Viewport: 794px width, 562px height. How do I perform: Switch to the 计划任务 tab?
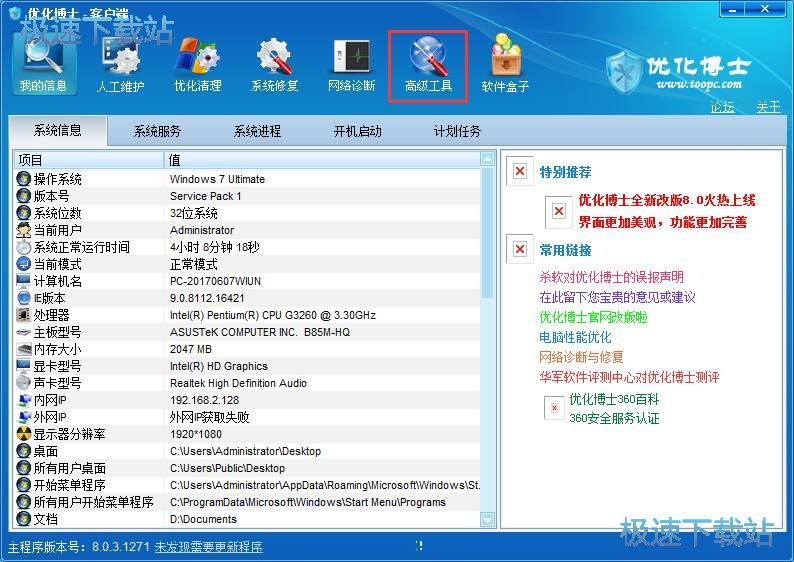coord(457,132)
